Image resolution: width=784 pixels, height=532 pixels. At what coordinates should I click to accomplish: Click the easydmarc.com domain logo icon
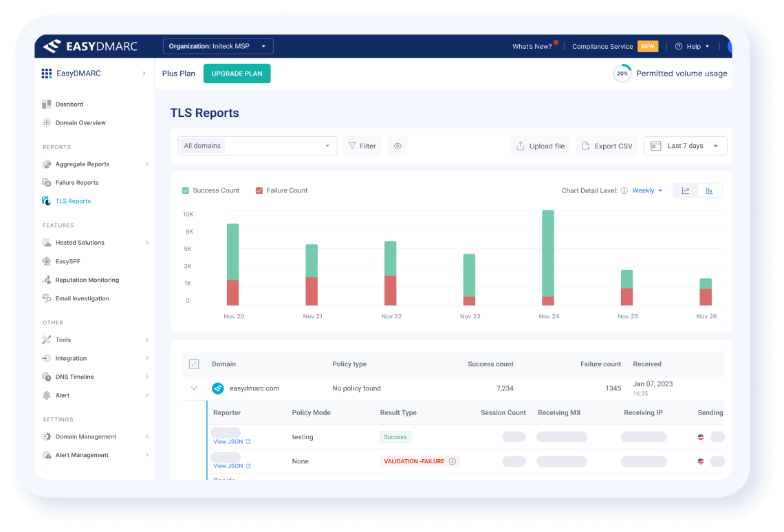tap(218, 388)
